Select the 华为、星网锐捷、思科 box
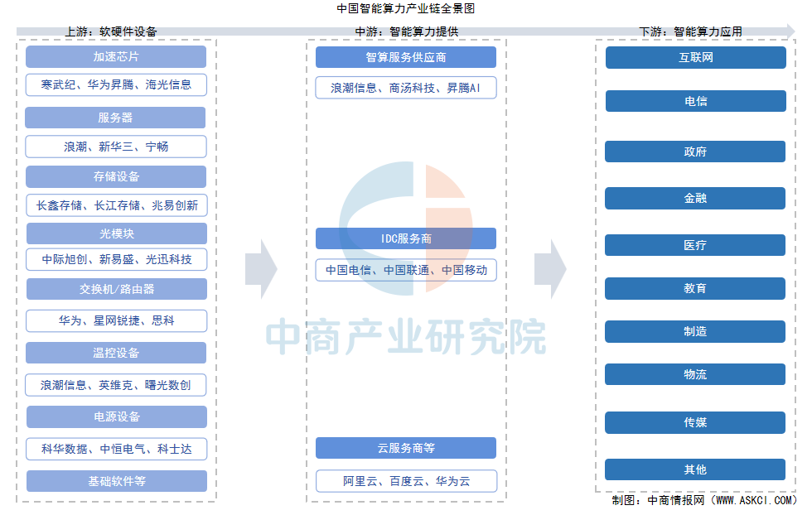Viewport: 812px width, 515px height. pos(117,321)
